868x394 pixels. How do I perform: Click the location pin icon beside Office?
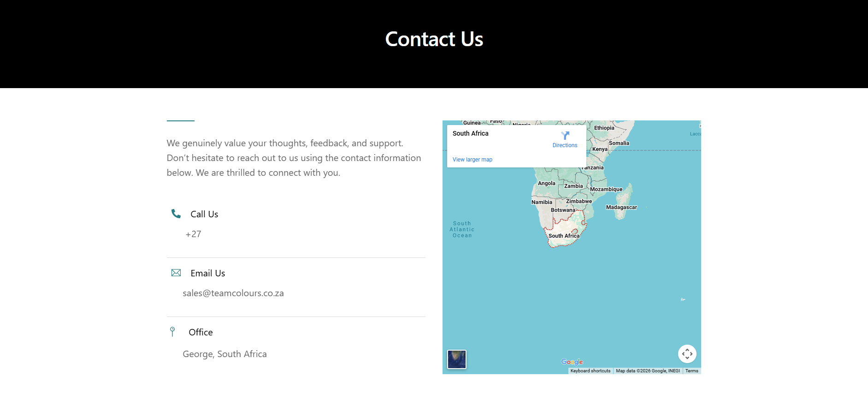click(x=172, y=332)
